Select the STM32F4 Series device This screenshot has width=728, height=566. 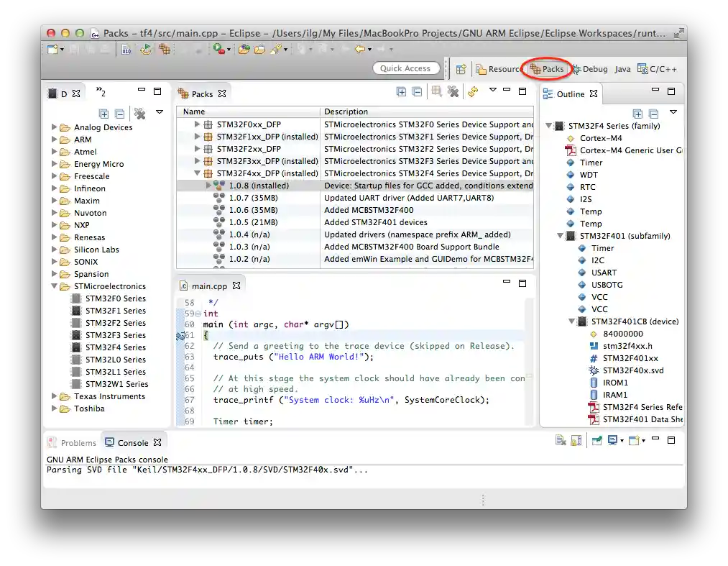115,347
